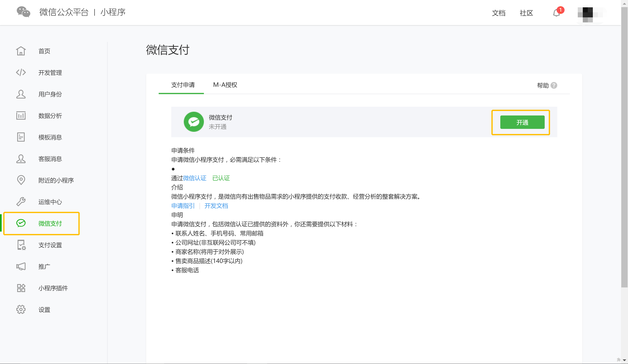Click the gear icon for 设置
Image resolution: width=628 pixels, height=364 pixels.
(21, 309)
